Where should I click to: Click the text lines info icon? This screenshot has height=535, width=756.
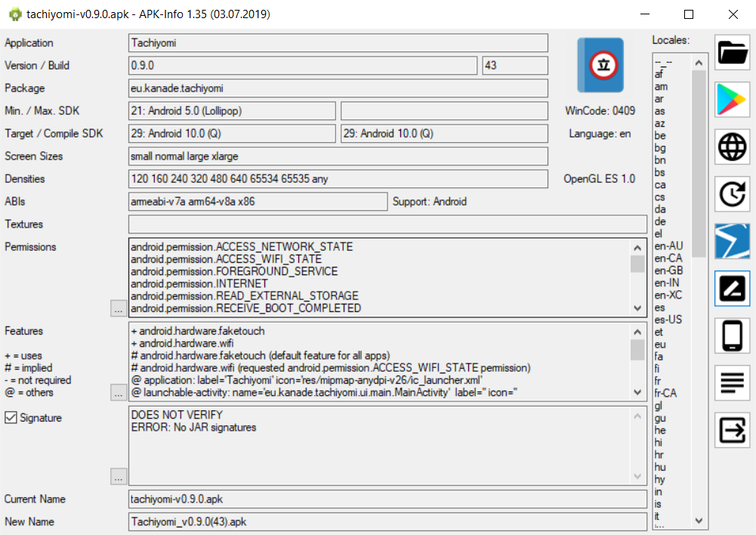(x=732, y=382)
